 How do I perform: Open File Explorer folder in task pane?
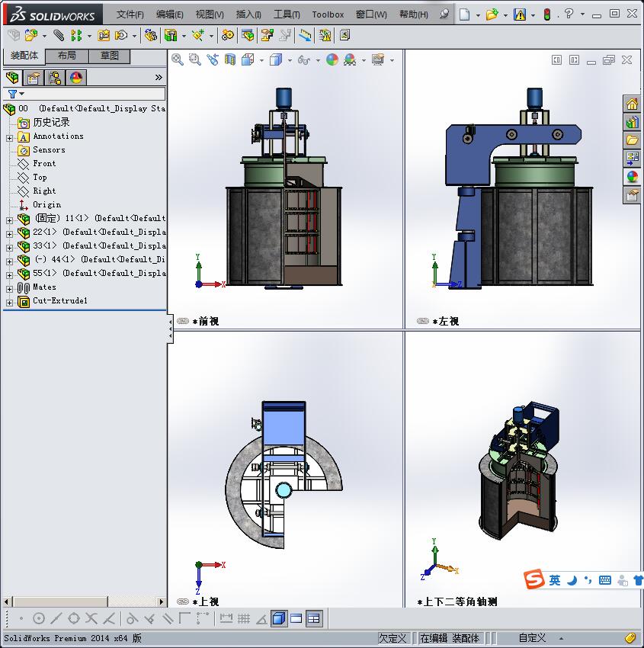coord(632,140)
